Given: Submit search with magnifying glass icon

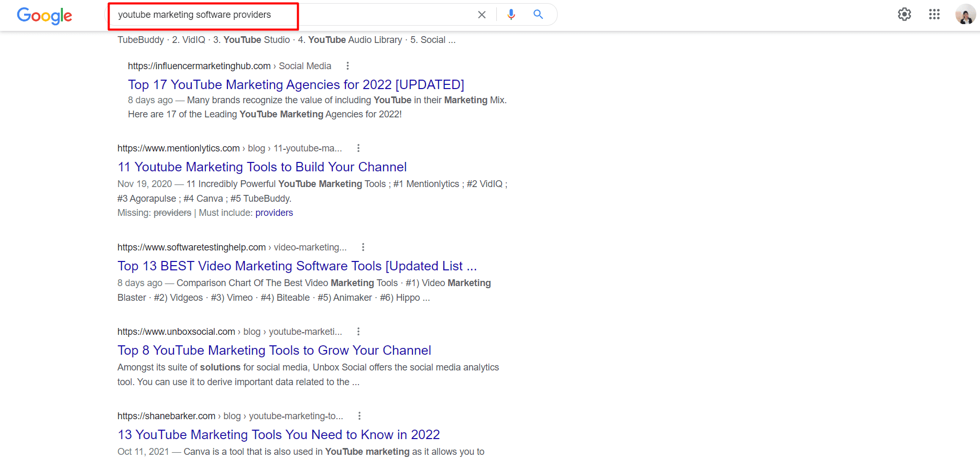Looking at the screenshot, I should [538, 15].
